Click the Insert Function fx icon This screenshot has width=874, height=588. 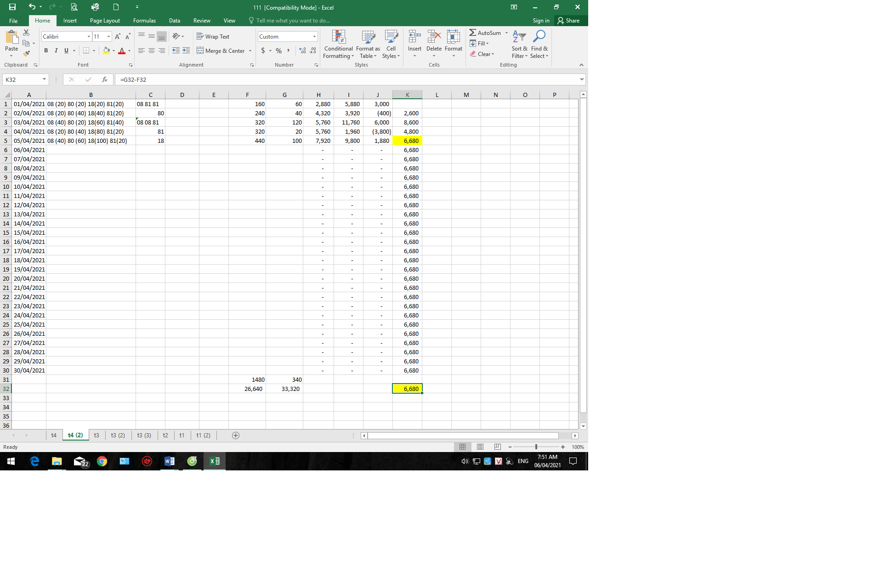105,79
